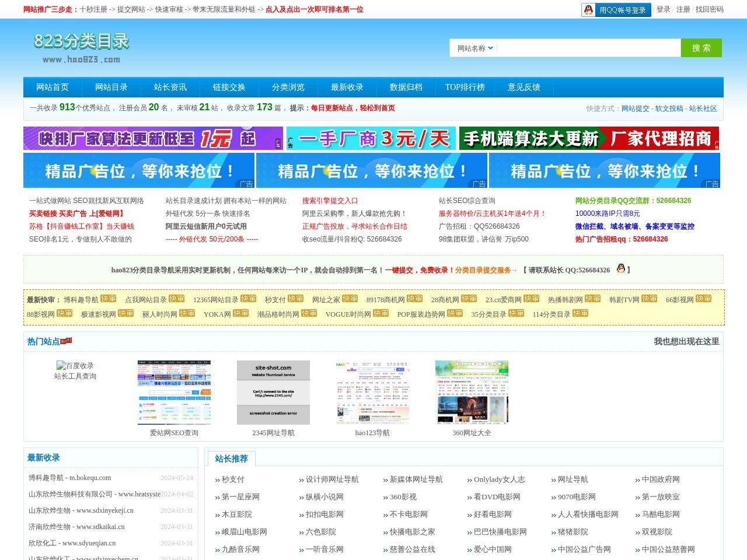Click the 一手厂商3元/天 banner ad
This screenshot has width=747, height=560.
[x=371, y=138]
